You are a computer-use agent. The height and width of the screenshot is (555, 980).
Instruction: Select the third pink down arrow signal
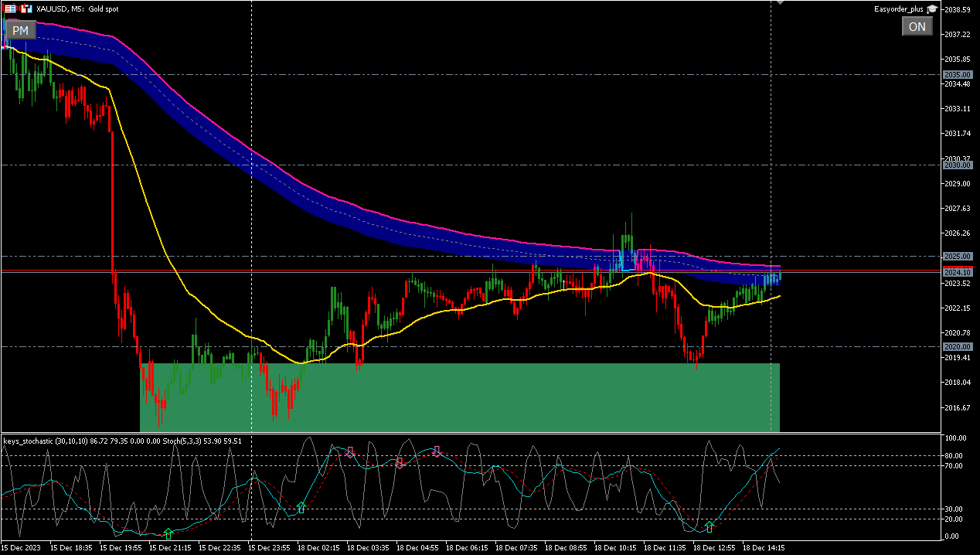[437, 451]
